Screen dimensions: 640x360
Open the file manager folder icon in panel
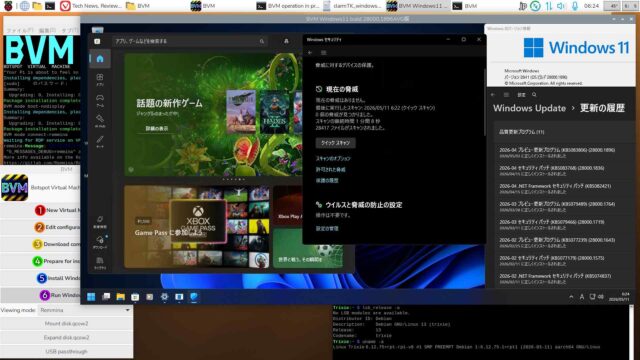click(x=37, y=6)
